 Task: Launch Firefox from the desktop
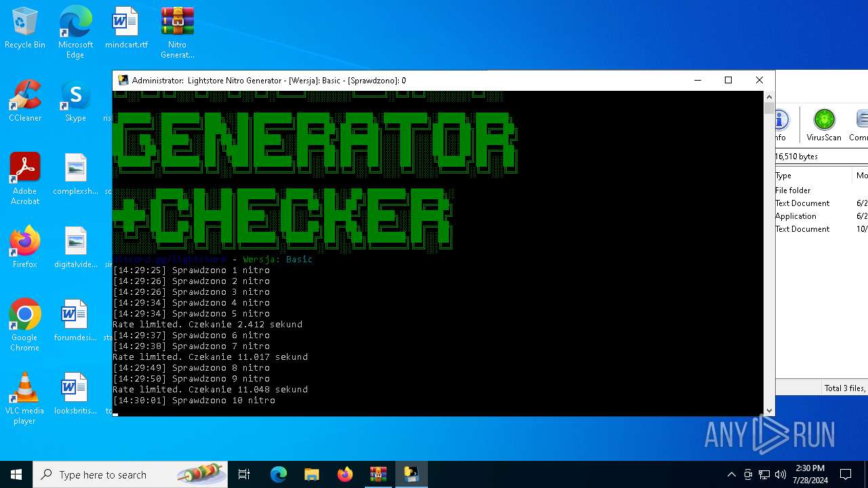coord(25,248)
